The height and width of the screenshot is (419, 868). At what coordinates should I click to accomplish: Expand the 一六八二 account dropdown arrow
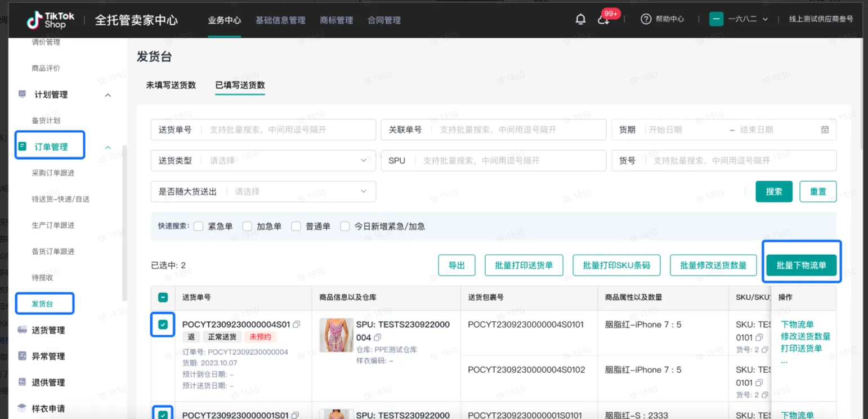pos(765,20)
